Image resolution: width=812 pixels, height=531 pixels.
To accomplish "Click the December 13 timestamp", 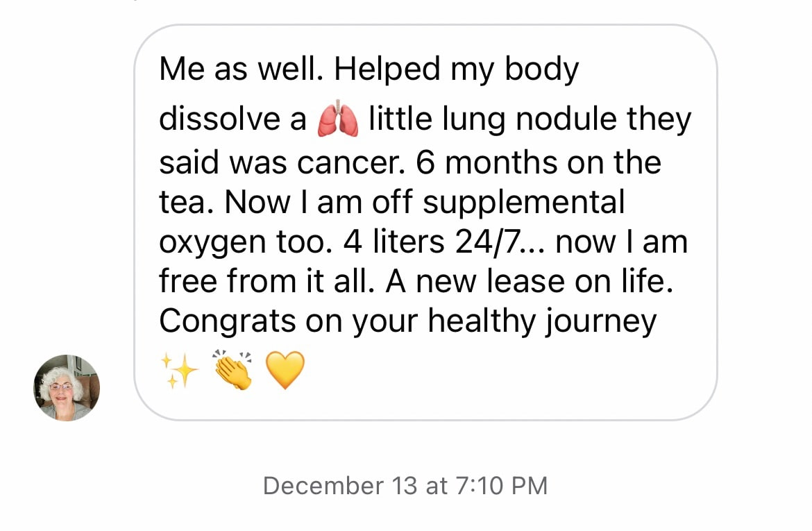I will click(x=339, y=486).
